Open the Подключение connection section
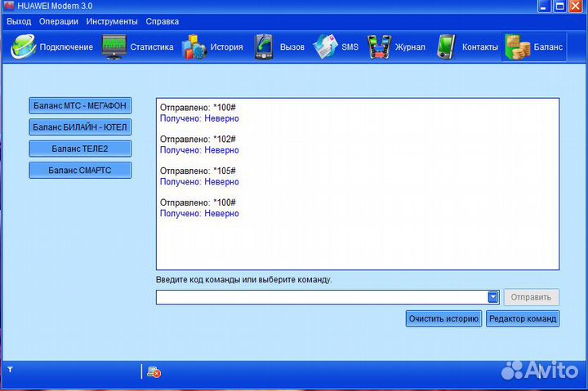Screen dimensions: 588x391 (x=52, y=47)
